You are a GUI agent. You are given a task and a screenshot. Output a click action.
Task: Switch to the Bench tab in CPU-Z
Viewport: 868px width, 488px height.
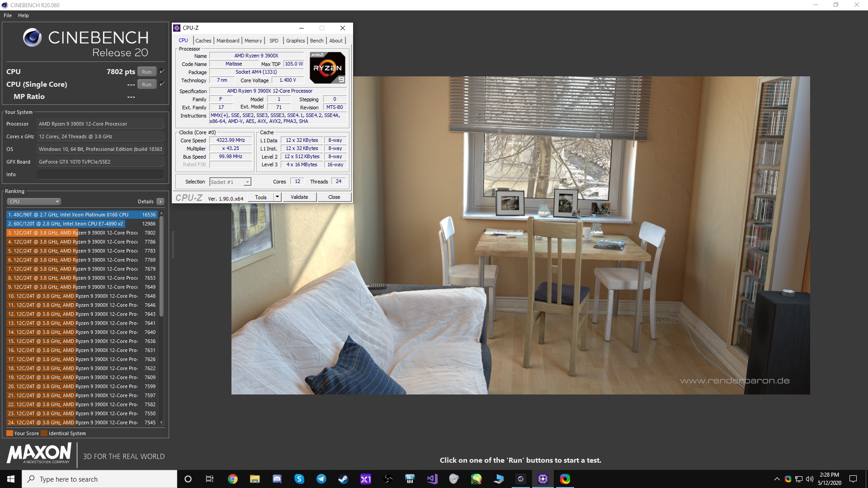click(317, 41)
